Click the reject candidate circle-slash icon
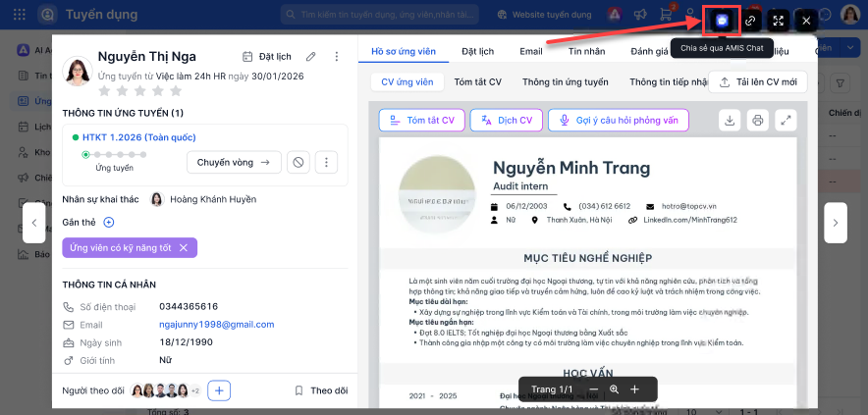 pyautogui.click(x=298, y=162)
